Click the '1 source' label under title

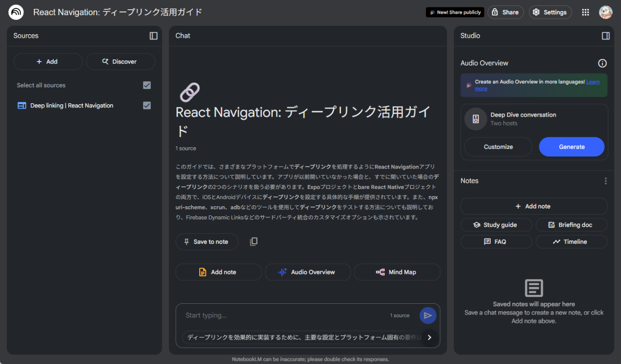click(185, 149)
